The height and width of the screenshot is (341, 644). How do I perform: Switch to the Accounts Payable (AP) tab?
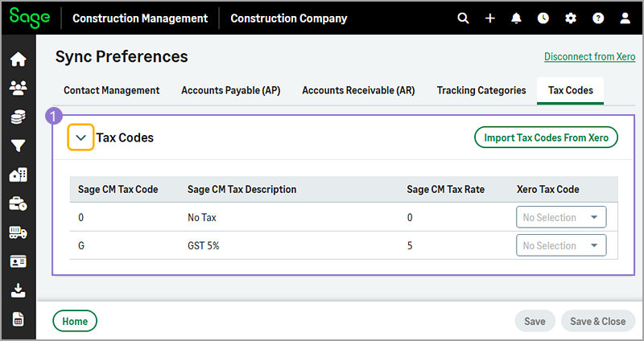coord(231,90)
